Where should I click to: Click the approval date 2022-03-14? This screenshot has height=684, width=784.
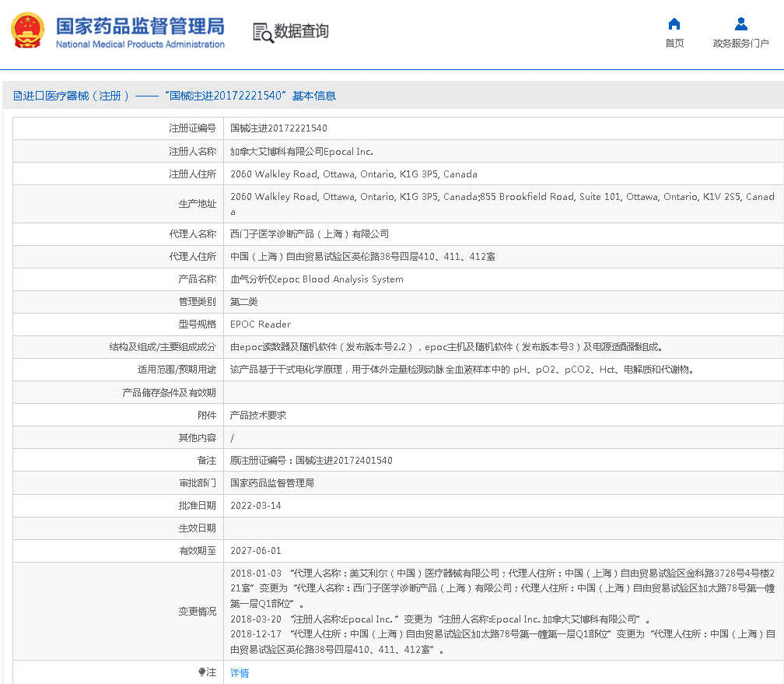256,506
